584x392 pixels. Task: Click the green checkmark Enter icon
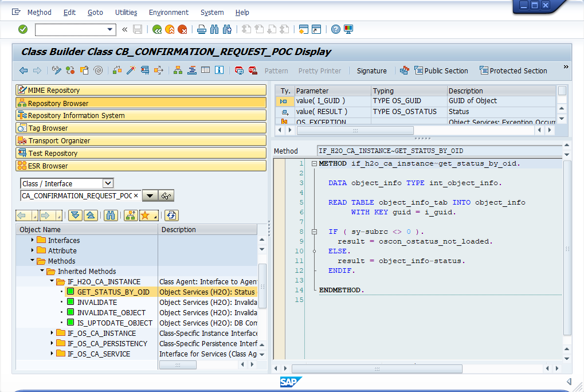tap(23, 29)
